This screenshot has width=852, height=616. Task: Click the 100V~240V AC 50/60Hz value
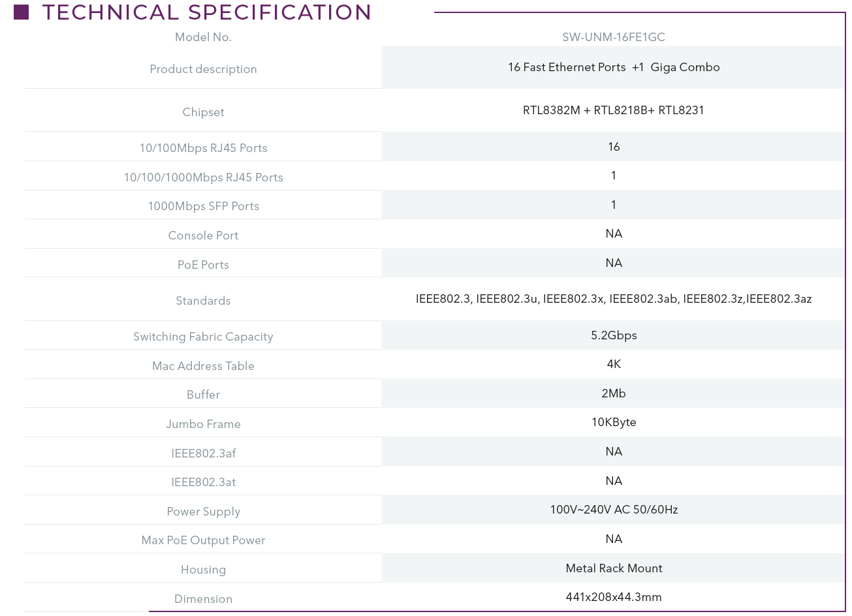click(x=614, y=510)
